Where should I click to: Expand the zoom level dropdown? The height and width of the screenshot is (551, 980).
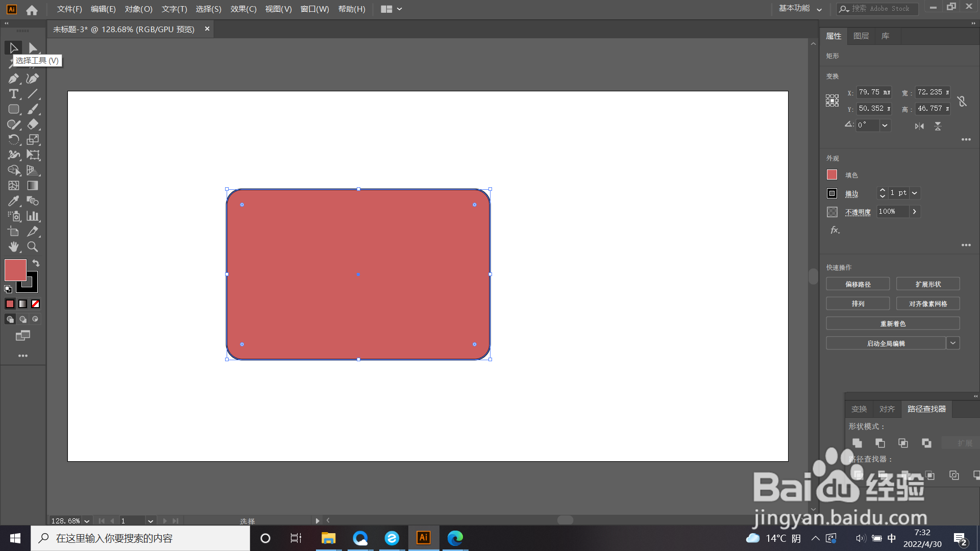87,521
